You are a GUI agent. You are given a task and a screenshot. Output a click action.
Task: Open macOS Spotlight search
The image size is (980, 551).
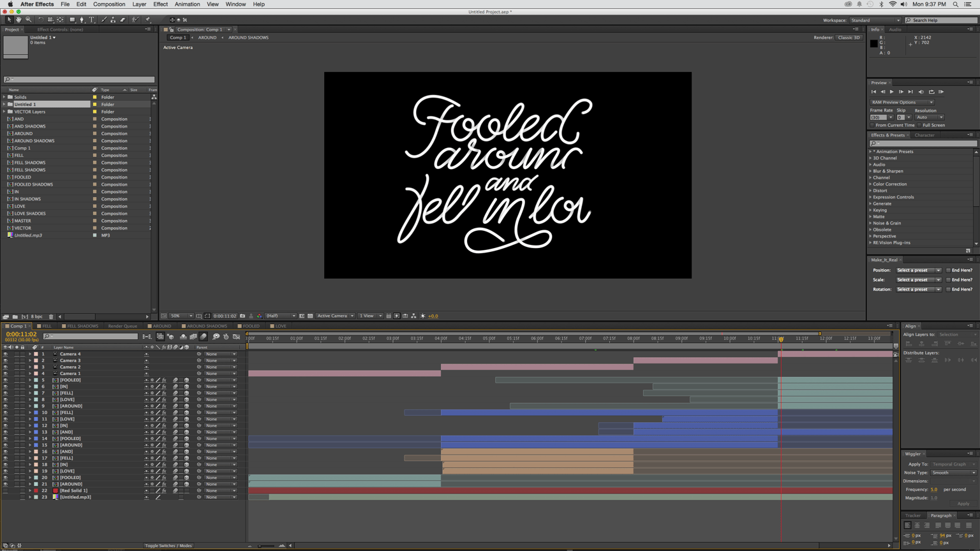955,4
